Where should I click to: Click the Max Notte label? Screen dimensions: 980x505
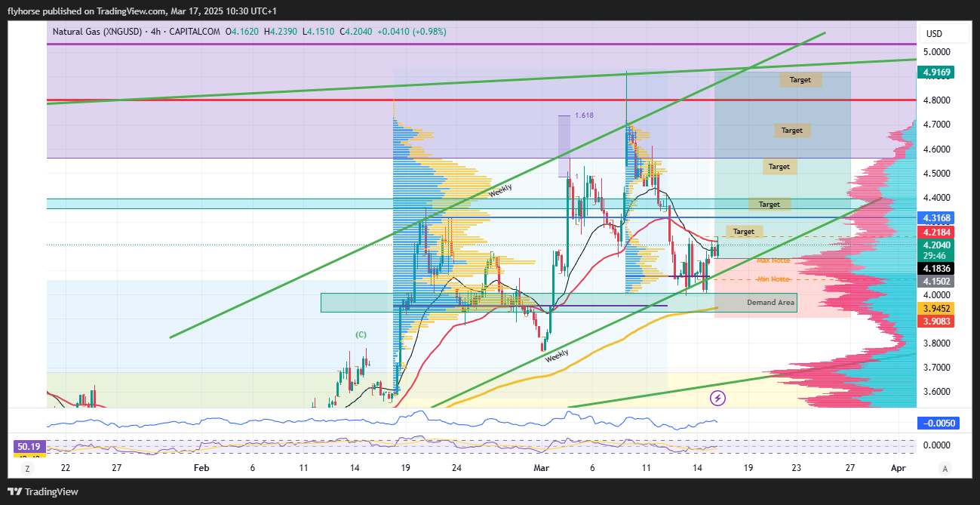click(x=773, y=260)
